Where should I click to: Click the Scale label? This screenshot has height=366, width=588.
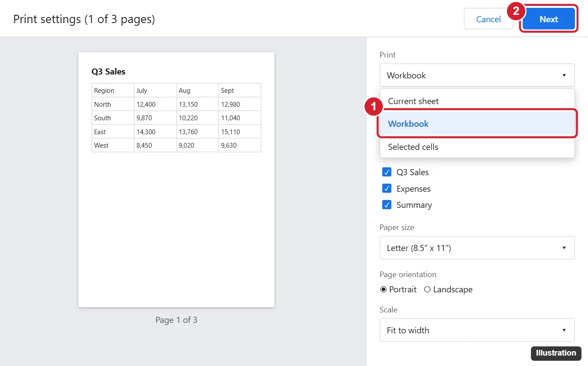[x=389, y=310]
